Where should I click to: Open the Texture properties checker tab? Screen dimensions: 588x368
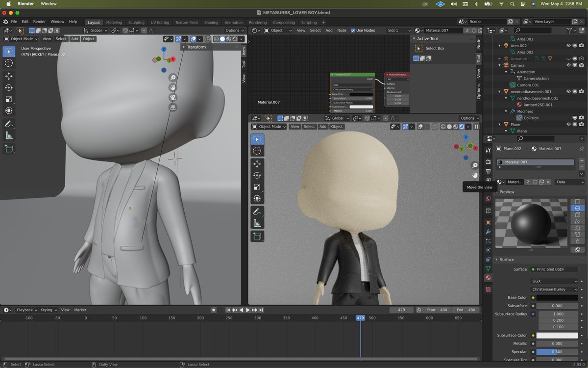tap(488, 289)
